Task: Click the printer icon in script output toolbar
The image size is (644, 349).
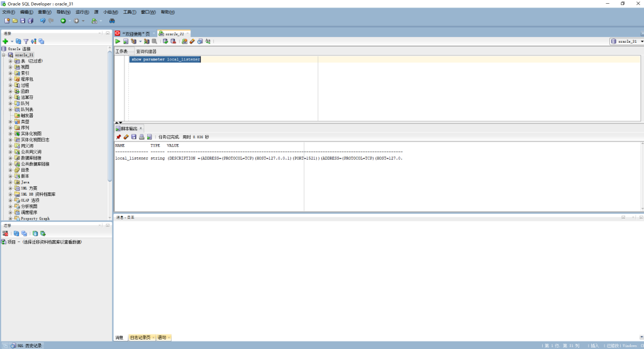Action: point(142,136)
